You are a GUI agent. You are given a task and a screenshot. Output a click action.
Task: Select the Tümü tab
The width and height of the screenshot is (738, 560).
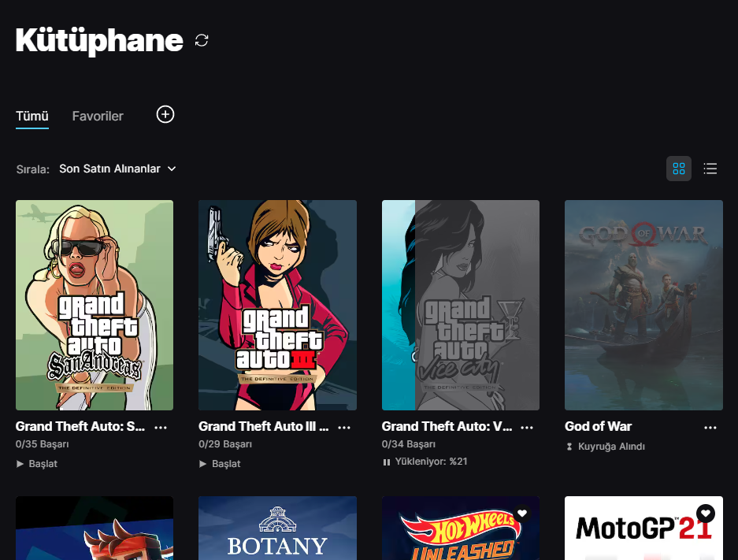pos(32,117)
